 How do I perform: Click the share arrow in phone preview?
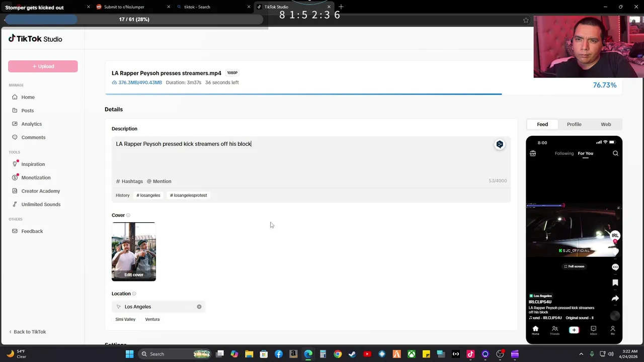click(x=615, y=299)
